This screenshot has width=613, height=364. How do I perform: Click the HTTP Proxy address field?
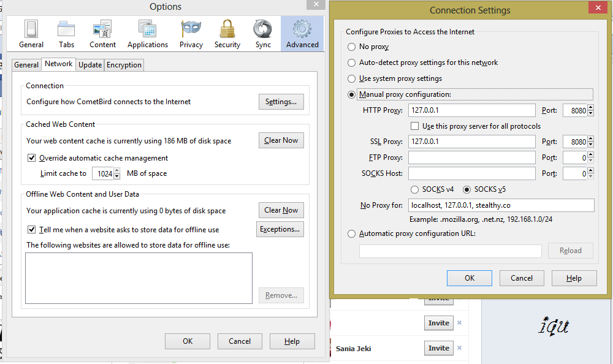472,110
